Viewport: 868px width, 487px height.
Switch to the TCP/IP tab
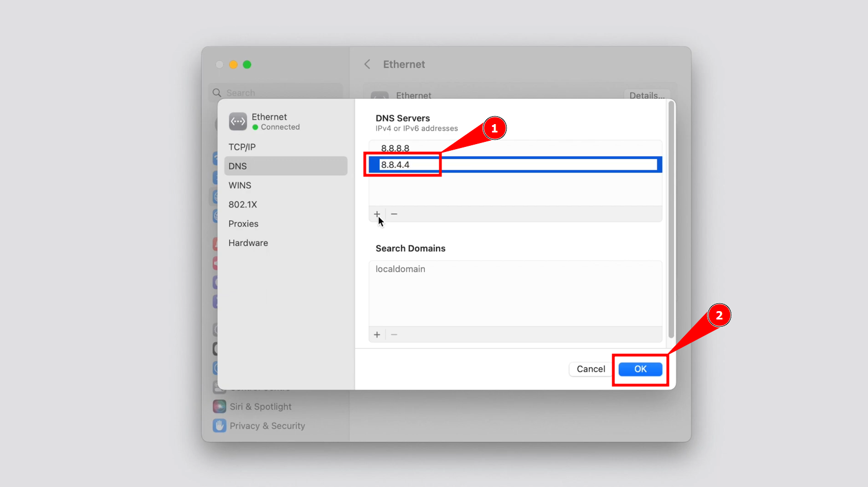coord(242,146)
